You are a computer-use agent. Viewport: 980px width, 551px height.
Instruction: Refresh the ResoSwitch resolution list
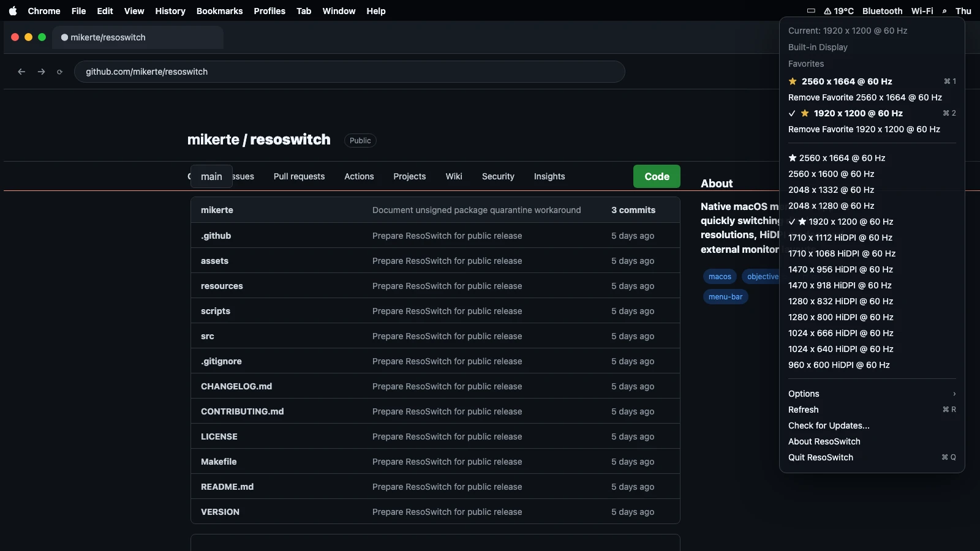[x=872, y=410]
